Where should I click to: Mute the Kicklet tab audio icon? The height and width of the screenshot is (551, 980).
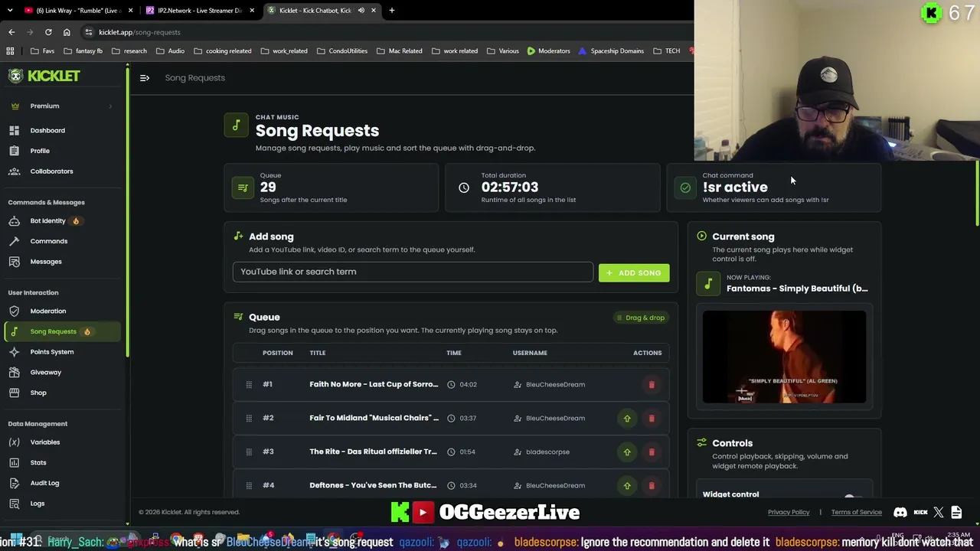pyautogui.click(x=361, y=11)
